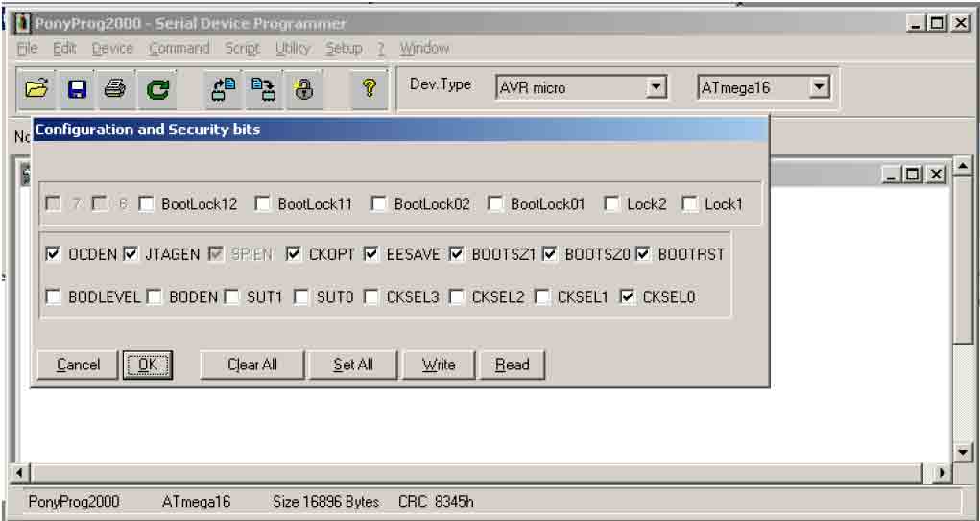The width and height of the screenshot is (980, 521).
Task: Expand the ATmega16 device dropdown
Action: (x=819, y=87)
